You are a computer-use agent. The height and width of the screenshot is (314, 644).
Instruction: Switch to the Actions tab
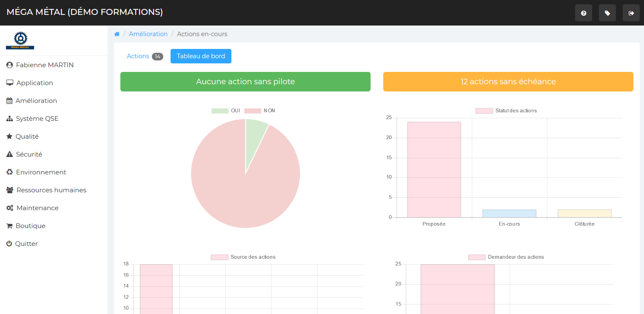click(x=138, y=56)
